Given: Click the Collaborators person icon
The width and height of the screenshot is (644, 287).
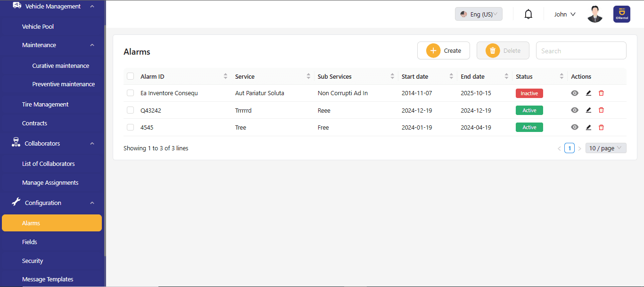Looking at the screenshot, I should tap(16, 143).
